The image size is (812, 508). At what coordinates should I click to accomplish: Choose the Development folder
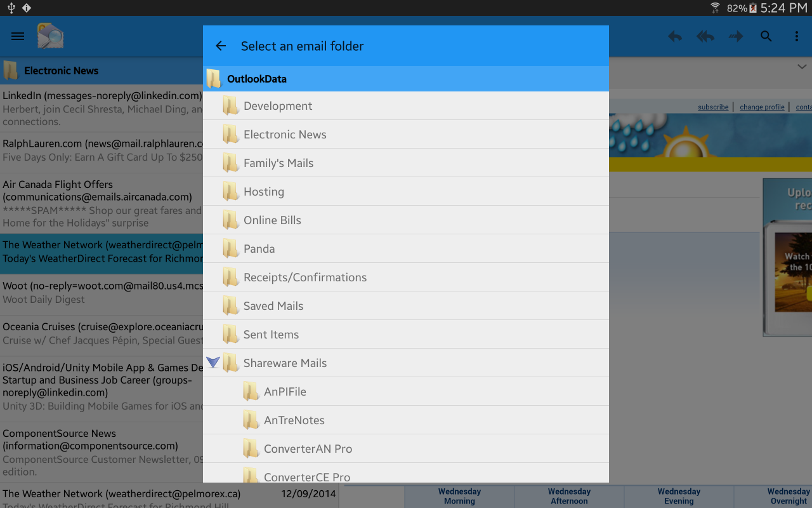click(x=406, y=106)
